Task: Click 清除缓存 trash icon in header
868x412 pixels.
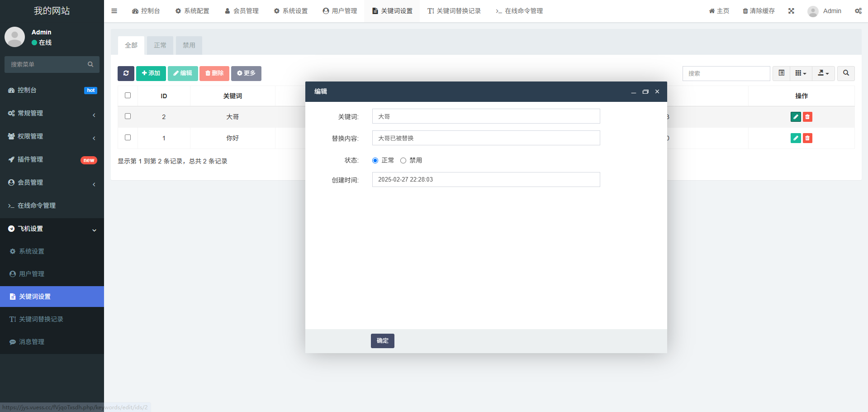Action: point(759,11)
